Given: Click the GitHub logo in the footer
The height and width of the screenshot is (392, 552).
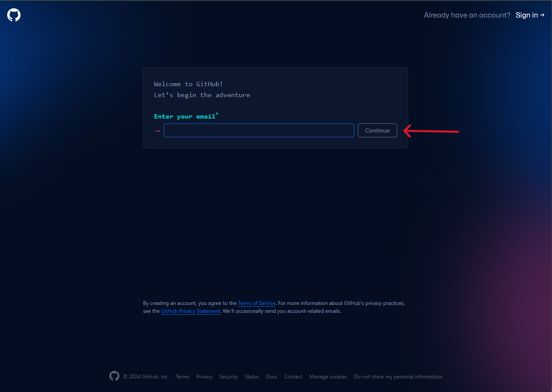Looking at the screenshot, I should click(114, 376).
